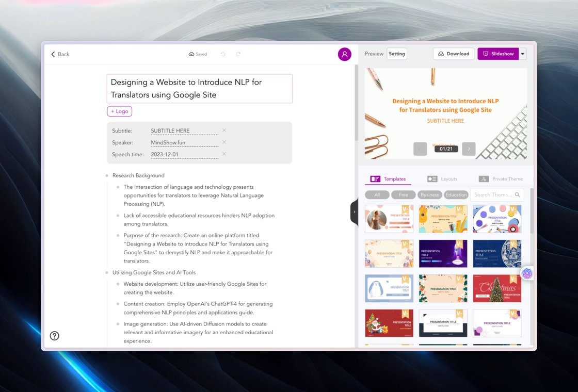578x392 pixels.
Task: Redo the last undone edit
Action: point(238,54)
